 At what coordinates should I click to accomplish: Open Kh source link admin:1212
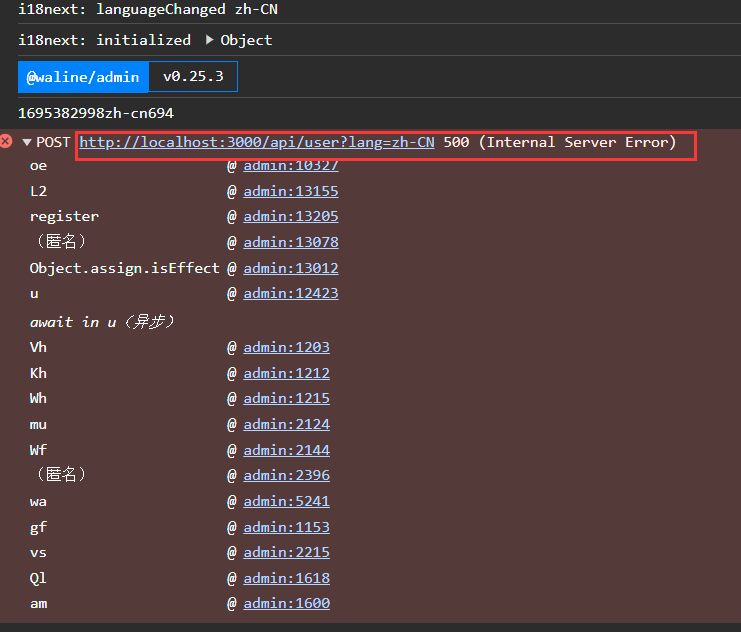pos(286,373)
